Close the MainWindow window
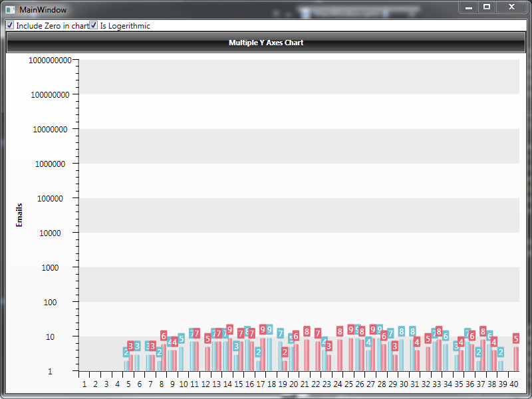The width and height of the screenshot is (532, 399). [x=511, y=7]
